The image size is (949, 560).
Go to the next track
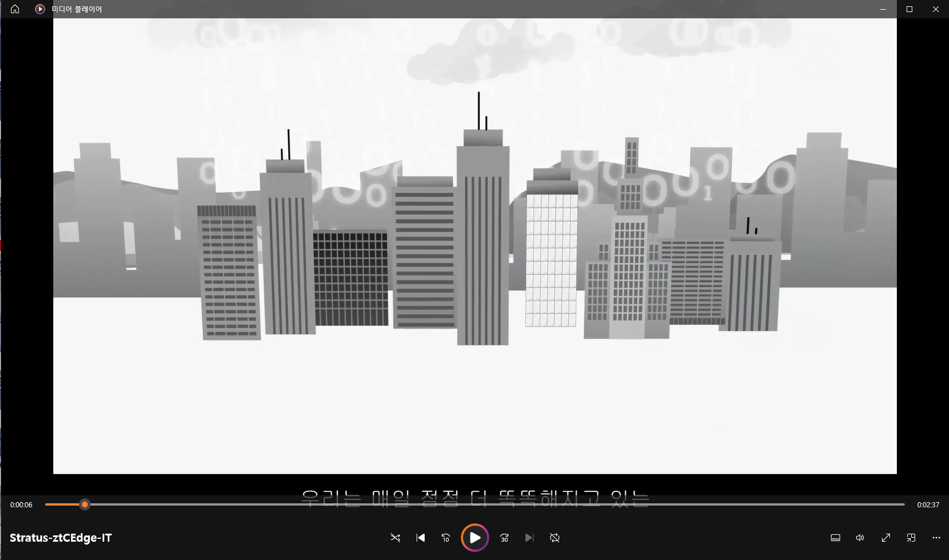[530, 538]
